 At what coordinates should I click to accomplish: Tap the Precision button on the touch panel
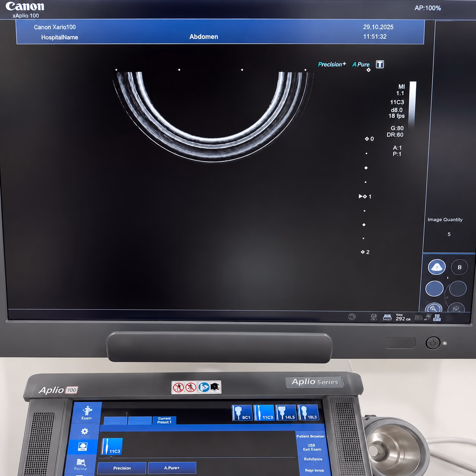[122, 468]
